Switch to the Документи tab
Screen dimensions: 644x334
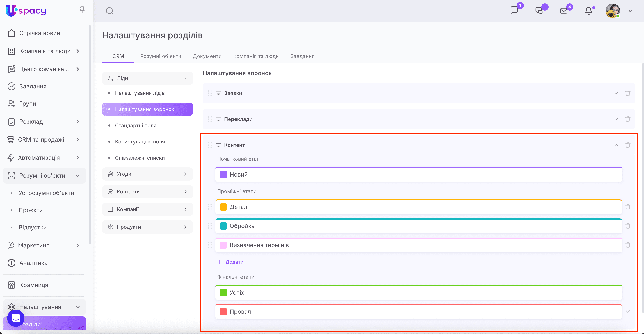pos(207,56)
